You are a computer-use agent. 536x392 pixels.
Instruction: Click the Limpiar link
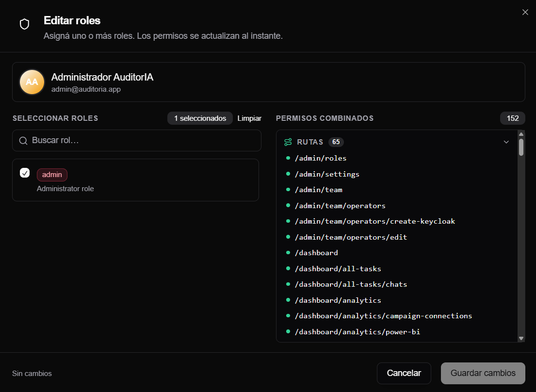coord(249,118)
